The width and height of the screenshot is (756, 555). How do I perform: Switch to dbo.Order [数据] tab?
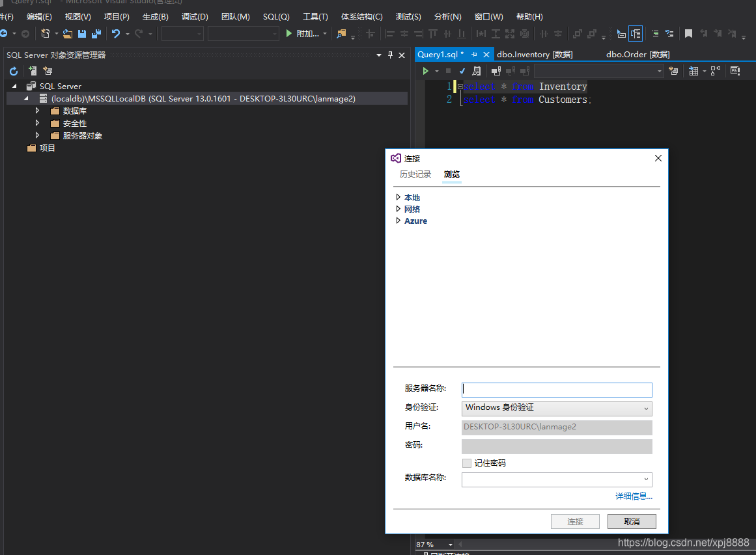[638, 55]
